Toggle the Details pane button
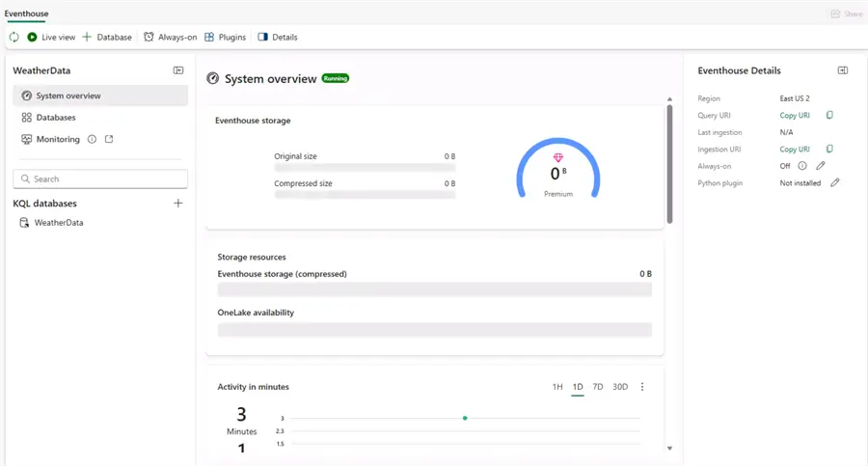The height and width of the screenshot is (466, 868). pos(278,37)
